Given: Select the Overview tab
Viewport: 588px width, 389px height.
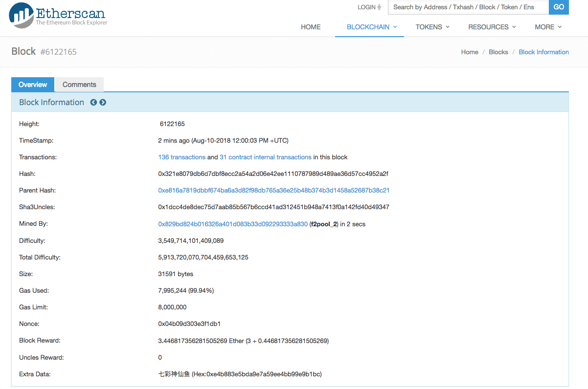Looking at the screenshot, I should tap(33, 85).
